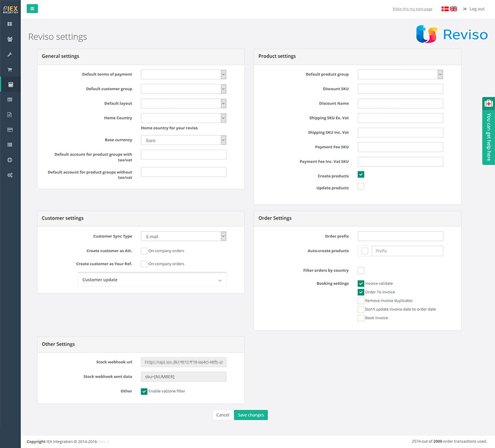Click the Discount SKU input field

tap(400, 89)
